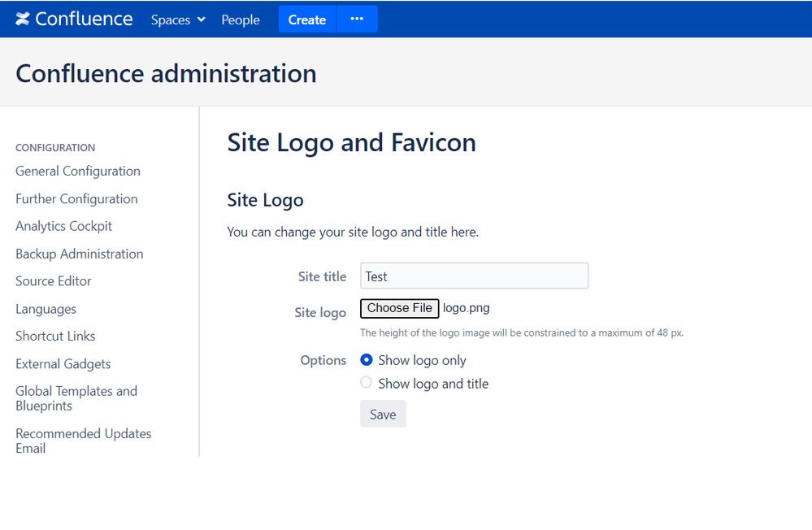Open Languages settings
This screenshot has height=530, width=812.
(x=46, y=309)
